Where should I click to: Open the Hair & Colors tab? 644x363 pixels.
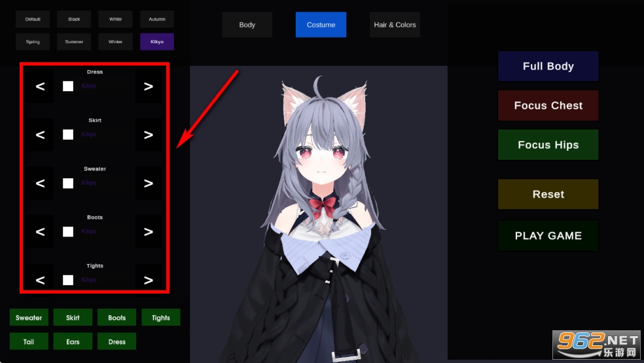pyautogui.click(x=395, y=25)
